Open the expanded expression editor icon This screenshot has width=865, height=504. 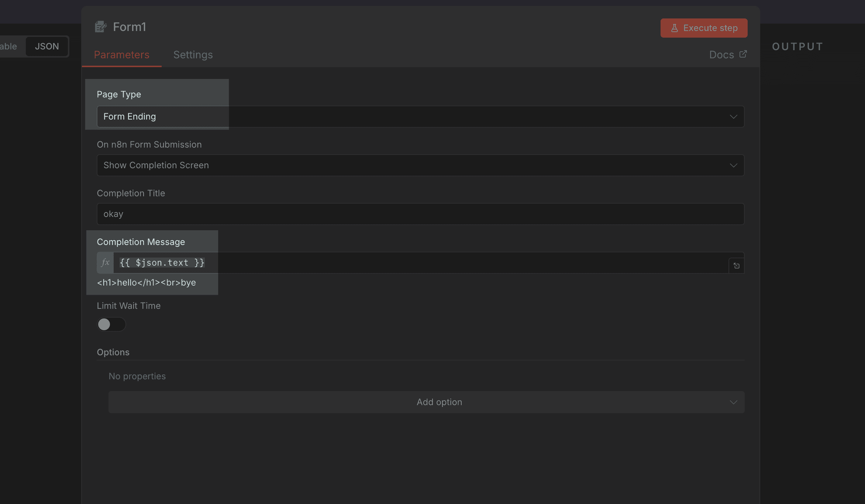point(736,265)
